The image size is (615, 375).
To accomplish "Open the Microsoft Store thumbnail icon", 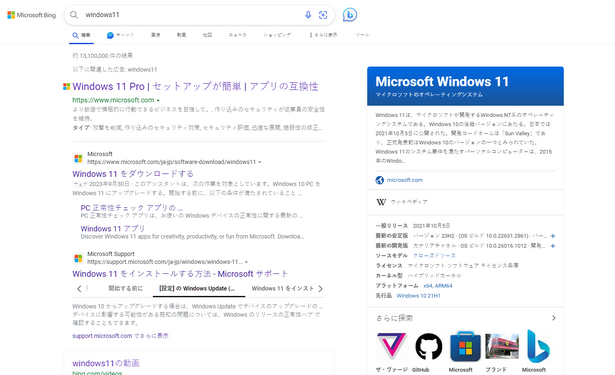I will point(465,346).
